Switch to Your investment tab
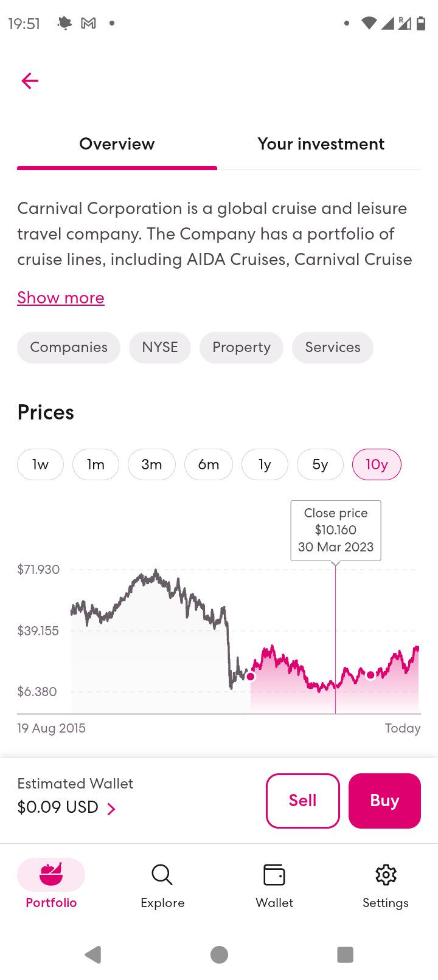 click(321, 144)
